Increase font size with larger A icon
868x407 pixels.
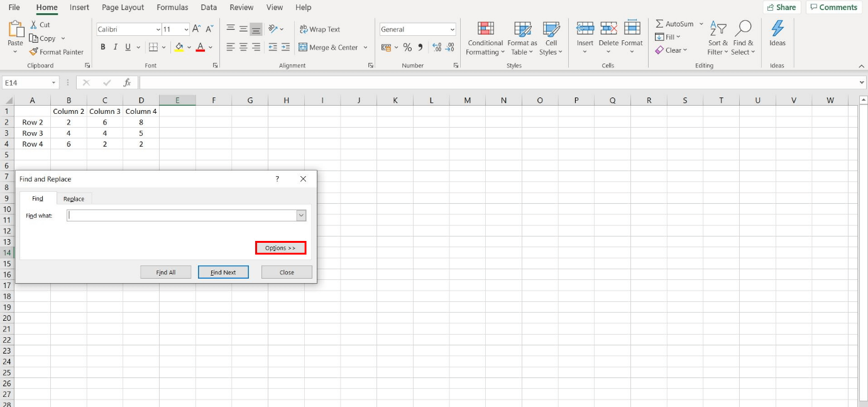click(x=197, y=29)
